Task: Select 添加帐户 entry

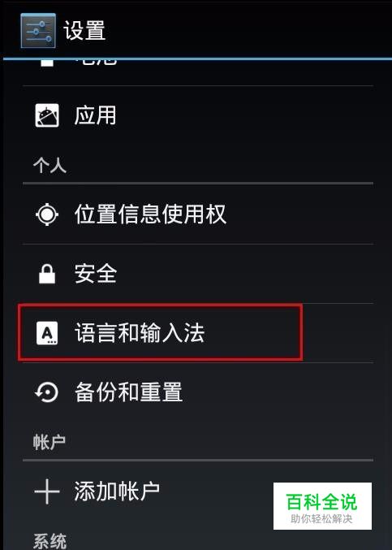Action: pyautogui.click(x=198, y=492)
